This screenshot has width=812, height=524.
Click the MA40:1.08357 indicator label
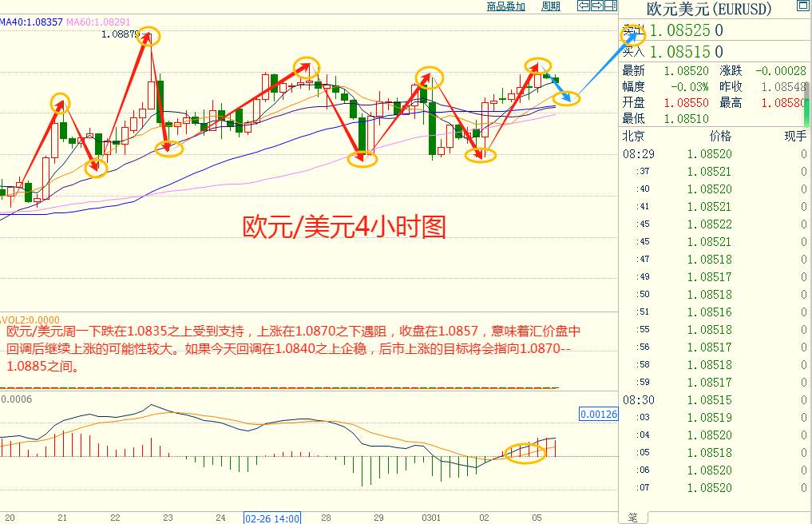pyautogui.click(x=31, y=22)
